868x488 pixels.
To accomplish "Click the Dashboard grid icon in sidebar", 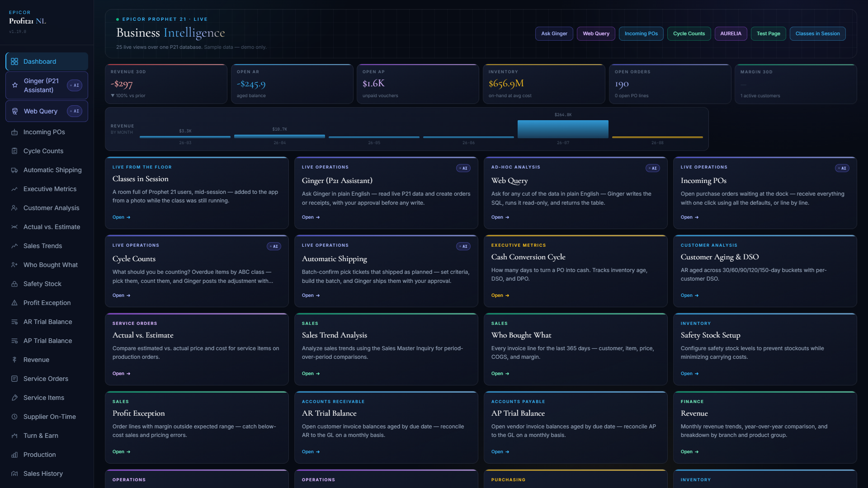I will pos(14,61).
